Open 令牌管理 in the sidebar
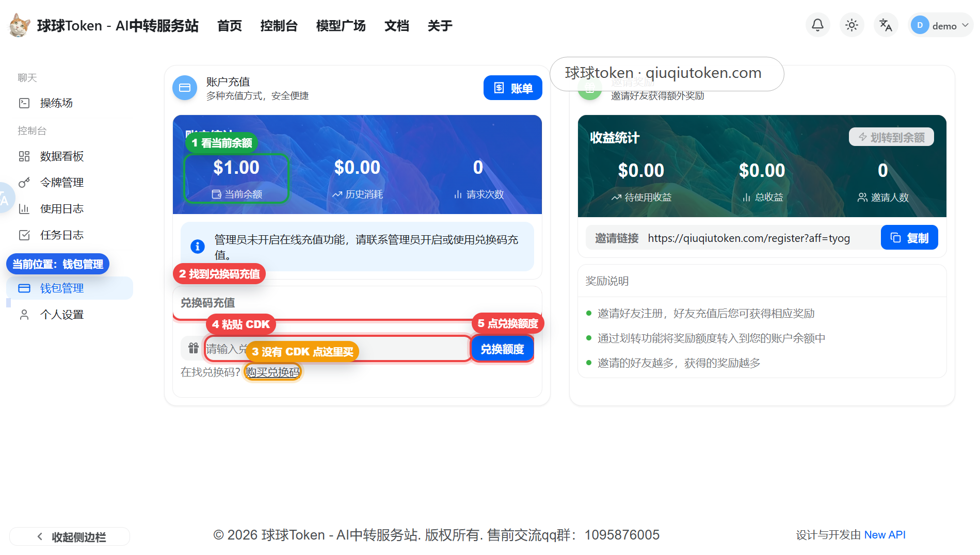The height and width of the screenshot is (555, 980). [x=70, y=183]
